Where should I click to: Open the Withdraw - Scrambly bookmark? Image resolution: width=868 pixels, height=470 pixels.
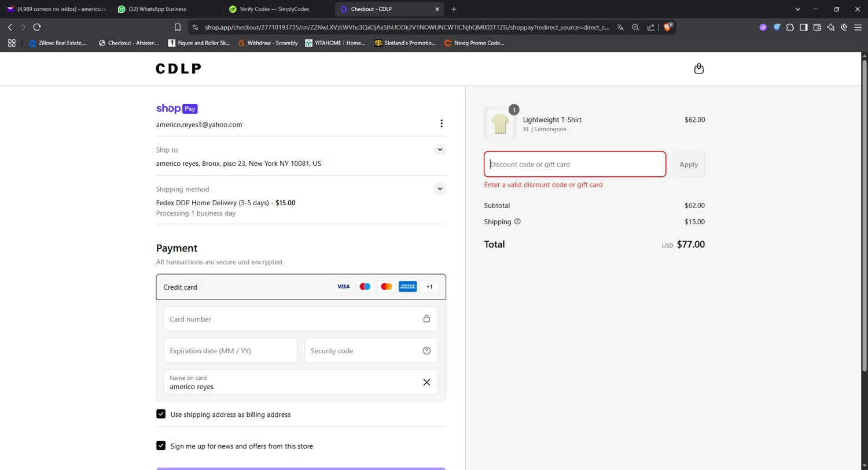(x=268, y=43)
